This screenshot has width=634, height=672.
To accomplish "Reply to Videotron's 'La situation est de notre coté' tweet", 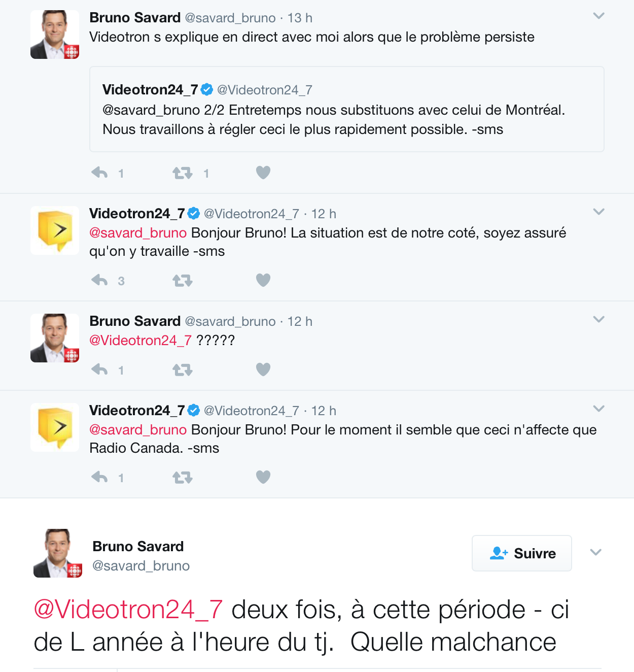I will click(x=99, y=280).
